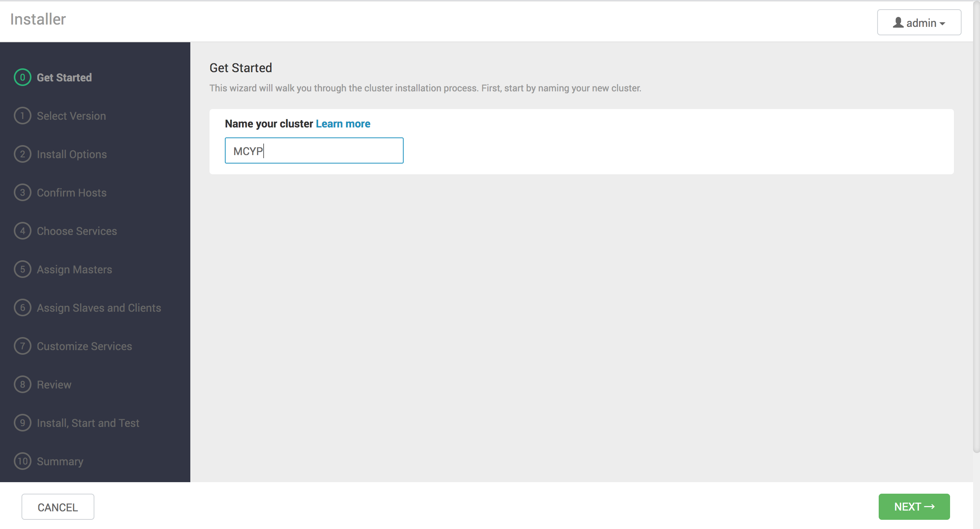Select Assign Slaves and Clients step
The width and height of the screenshot is (980, 529).
point(99,308)
